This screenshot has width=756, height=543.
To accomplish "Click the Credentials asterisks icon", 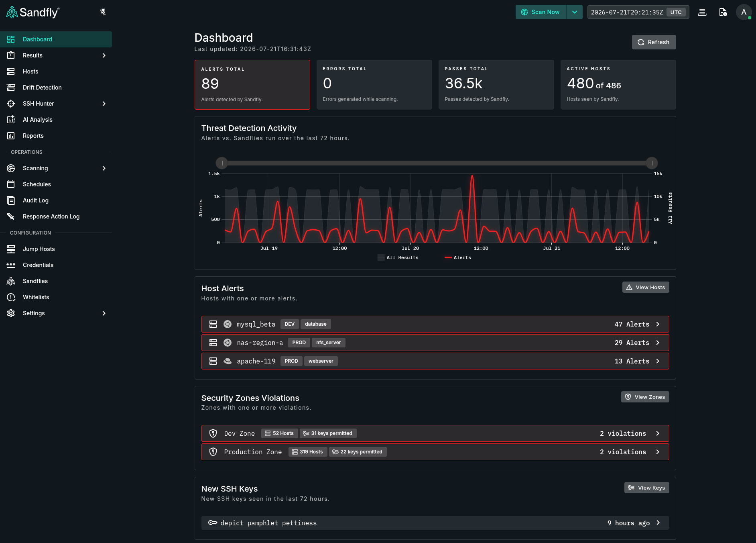I will coord(11,265).
